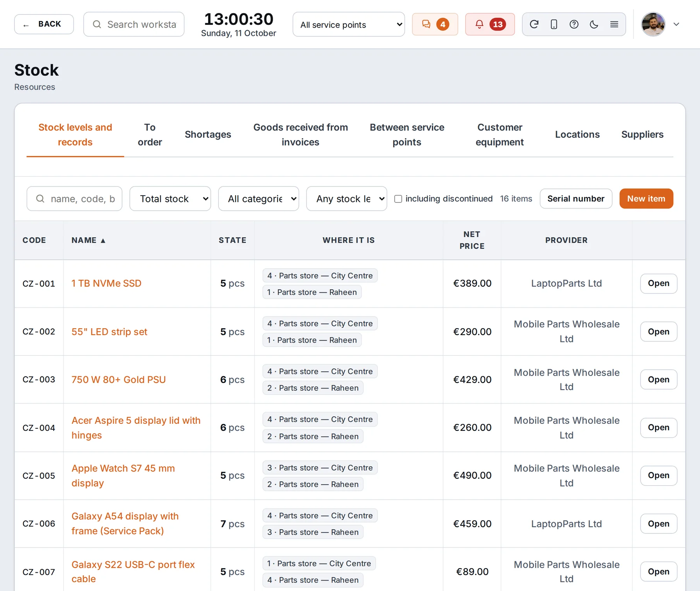Open the Any stock level dropdown

click(346, 199)
